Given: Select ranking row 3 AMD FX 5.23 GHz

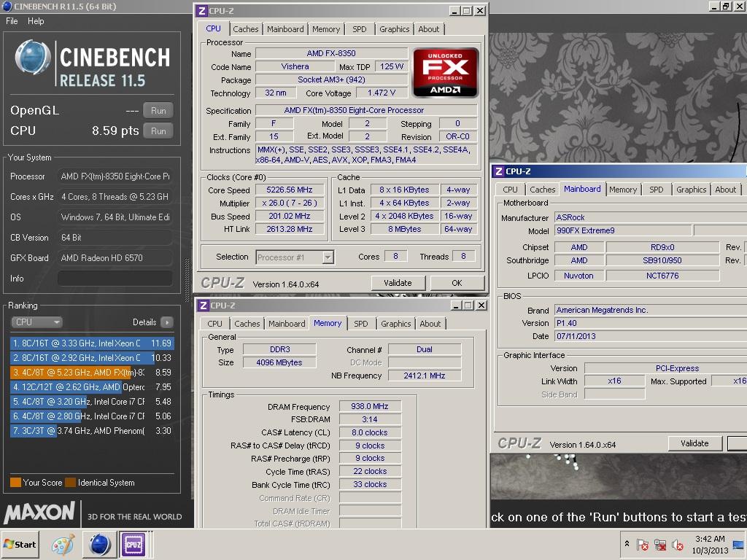Looking at the screenshot, I should click(92, 373).
